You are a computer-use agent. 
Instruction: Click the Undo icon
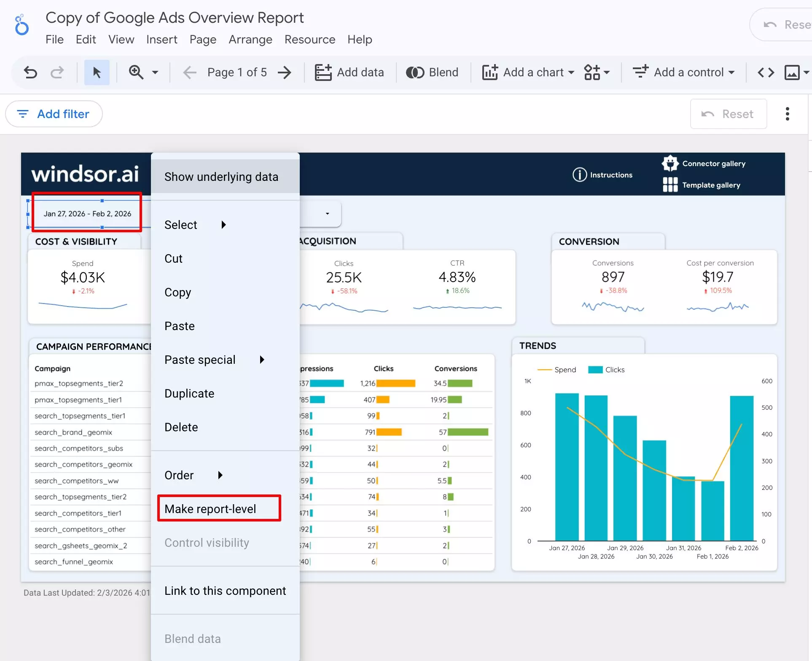[30, 72]
